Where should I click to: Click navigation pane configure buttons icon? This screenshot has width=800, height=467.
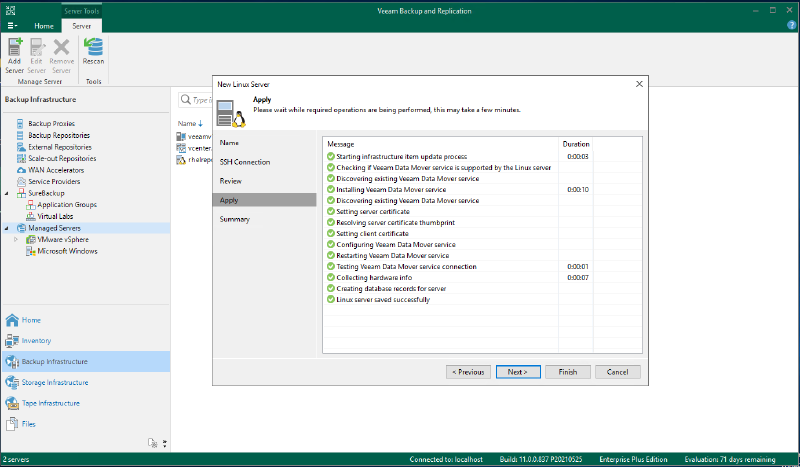coord(153,443)
